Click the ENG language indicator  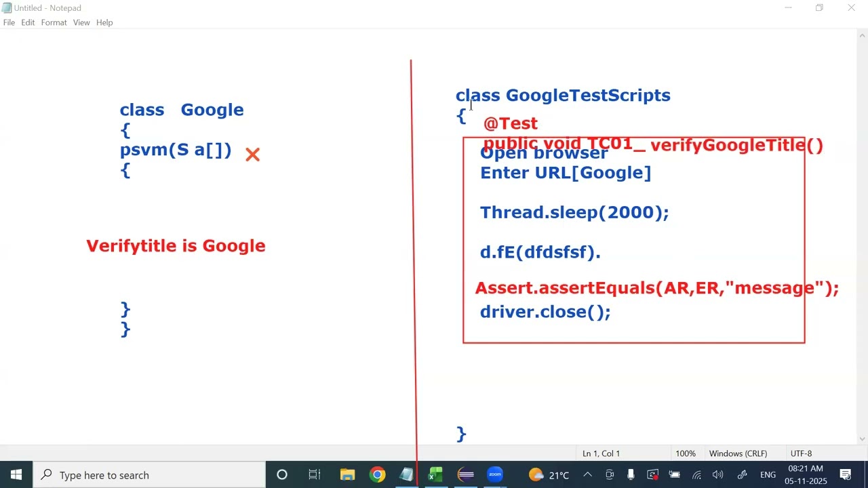[x=768, y=475]
